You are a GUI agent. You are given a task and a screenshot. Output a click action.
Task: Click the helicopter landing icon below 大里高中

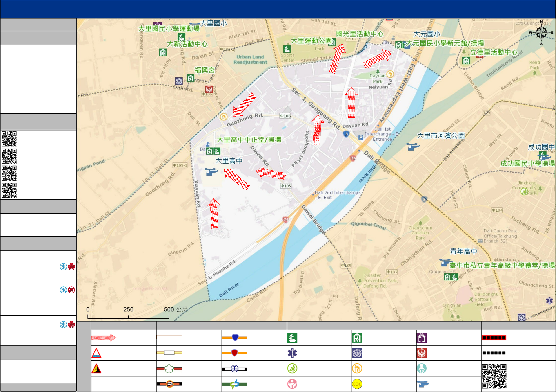(x=211, y=172)
